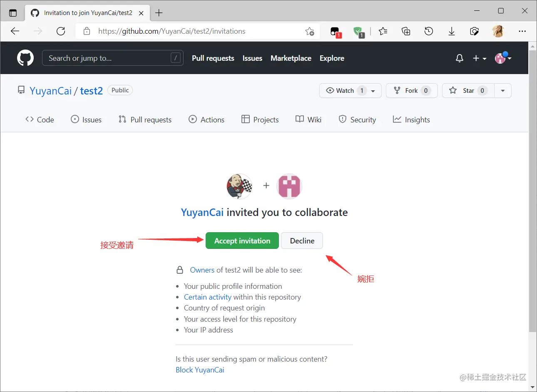
Task: Open the Collections icon
Action: [406, 31]
